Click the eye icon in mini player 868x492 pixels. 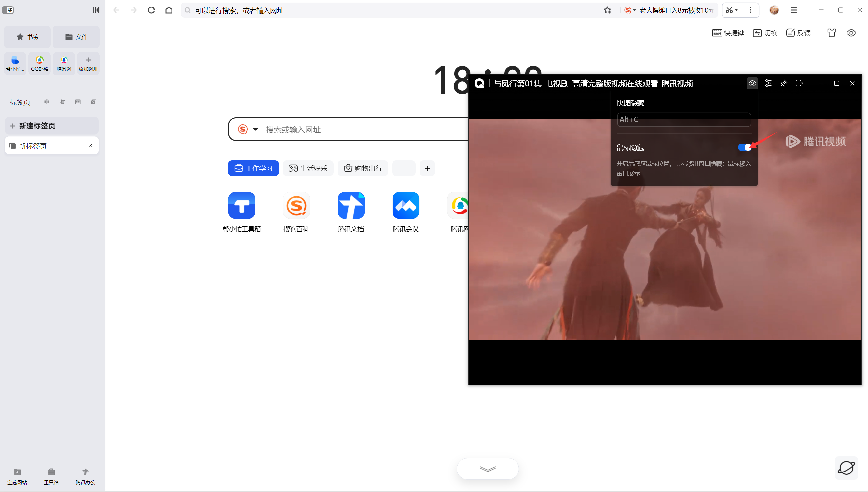click(x=752, y=83)
